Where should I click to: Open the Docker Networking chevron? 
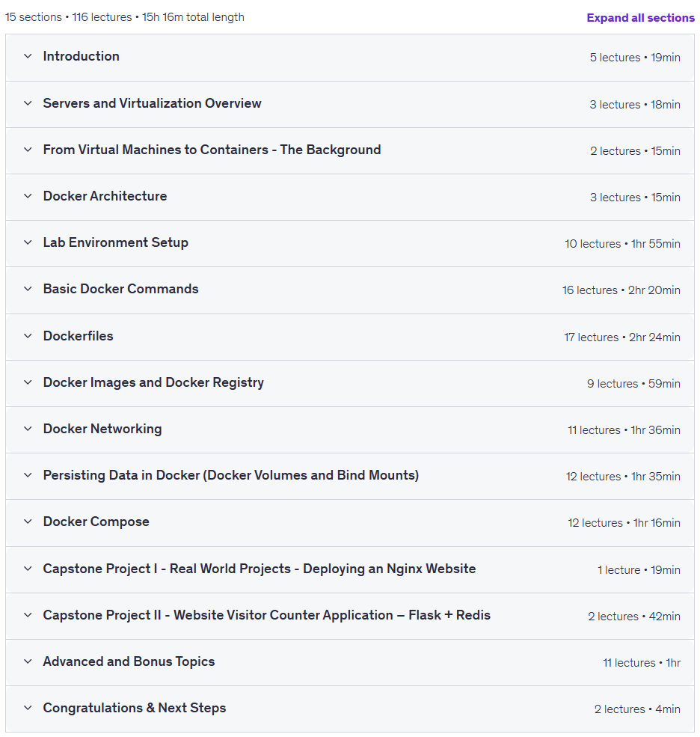(28, 429)
